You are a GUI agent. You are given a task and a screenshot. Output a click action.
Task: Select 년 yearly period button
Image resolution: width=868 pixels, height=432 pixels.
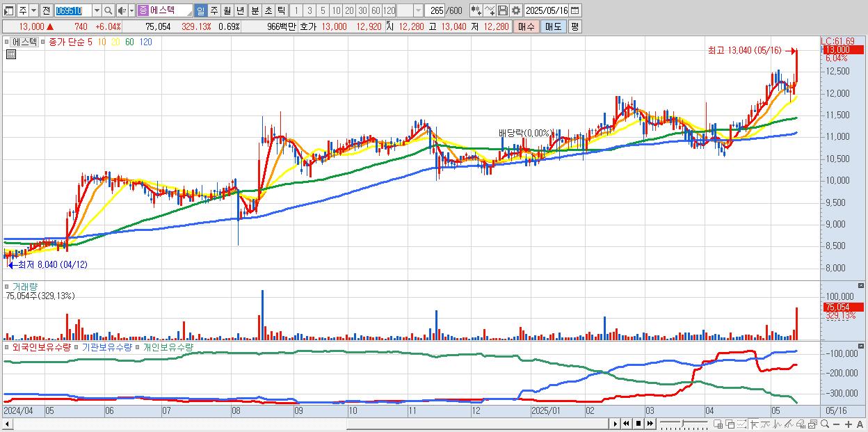240,10
